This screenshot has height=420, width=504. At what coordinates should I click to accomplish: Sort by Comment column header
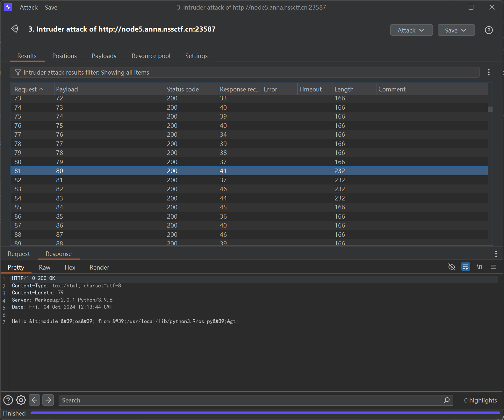(432, 89)
